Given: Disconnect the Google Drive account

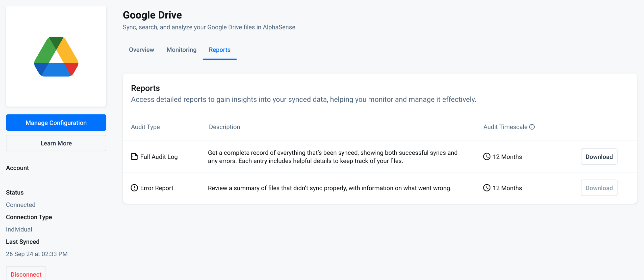Looking at the screenshot, I should tap(26, 274).
